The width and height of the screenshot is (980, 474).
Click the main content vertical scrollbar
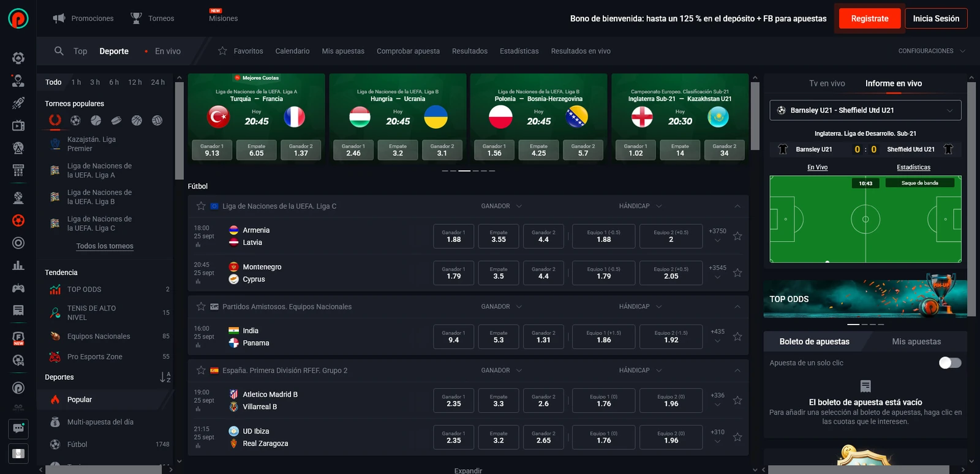[755, 116]
